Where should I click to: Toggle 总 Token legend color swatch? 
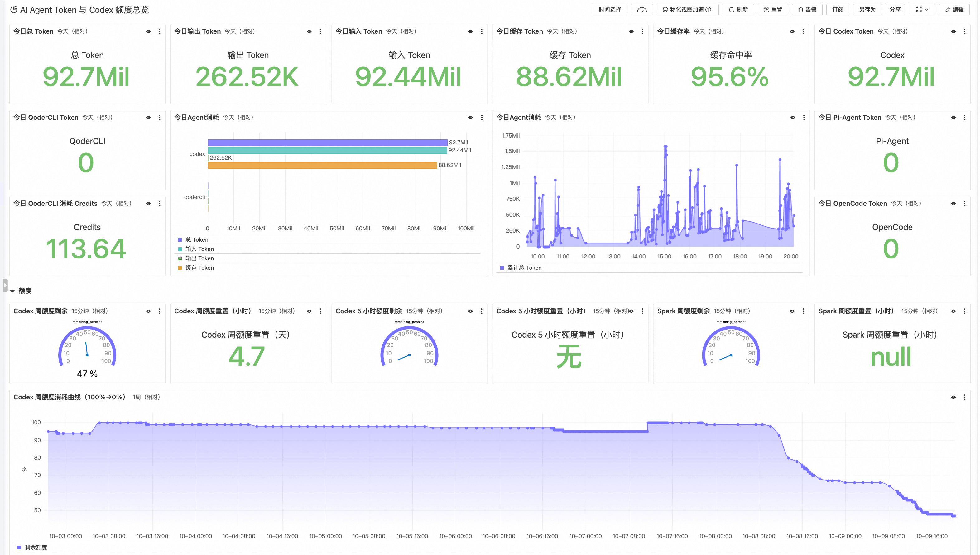(x=180, y=240)
